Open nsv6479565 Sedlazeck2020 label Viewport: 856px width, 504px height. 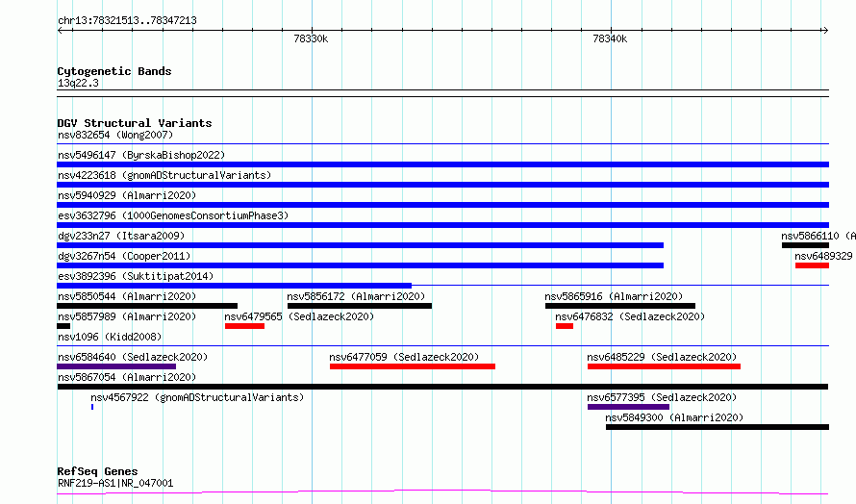(299, 316)
